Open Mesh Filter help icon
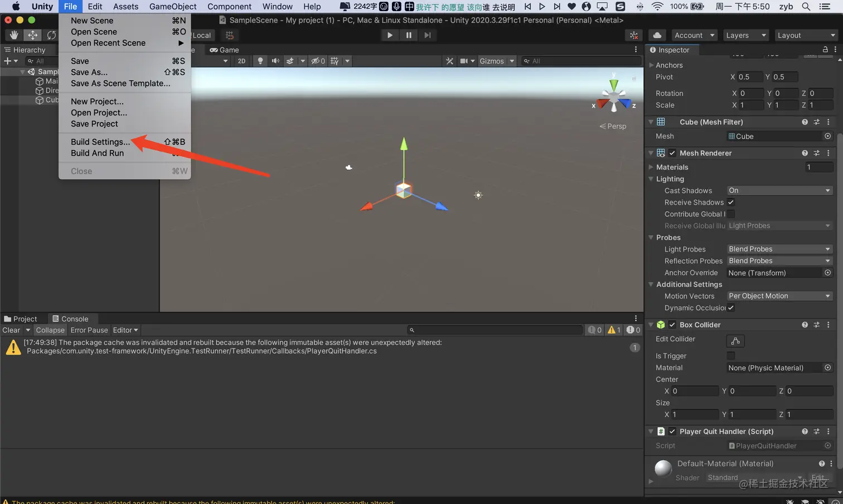The image size is (843, 504). [805, 122]
